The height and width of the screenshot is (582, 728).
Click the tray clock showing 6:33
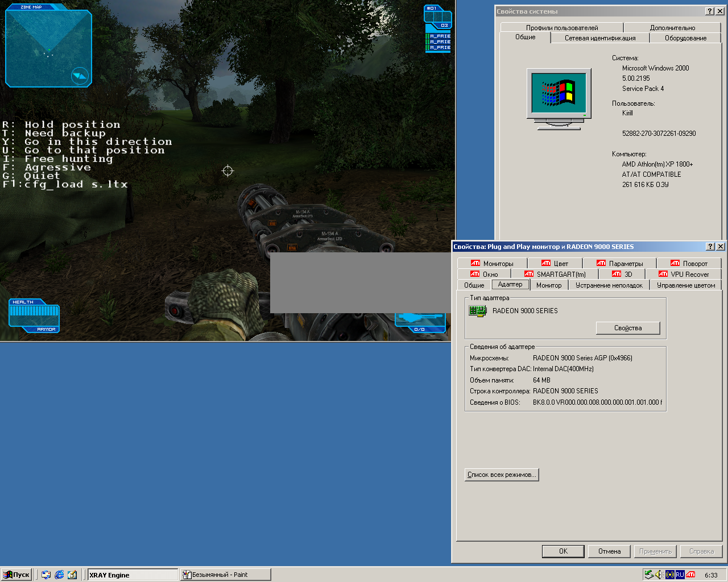click(x=711, y=575)
